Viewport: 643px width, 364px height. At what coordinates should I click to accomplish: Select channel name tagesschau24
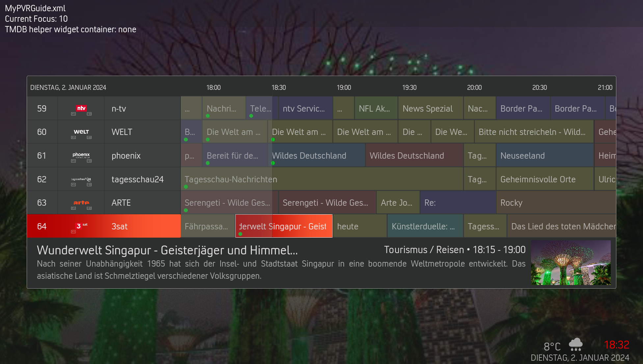click(138, 179)
